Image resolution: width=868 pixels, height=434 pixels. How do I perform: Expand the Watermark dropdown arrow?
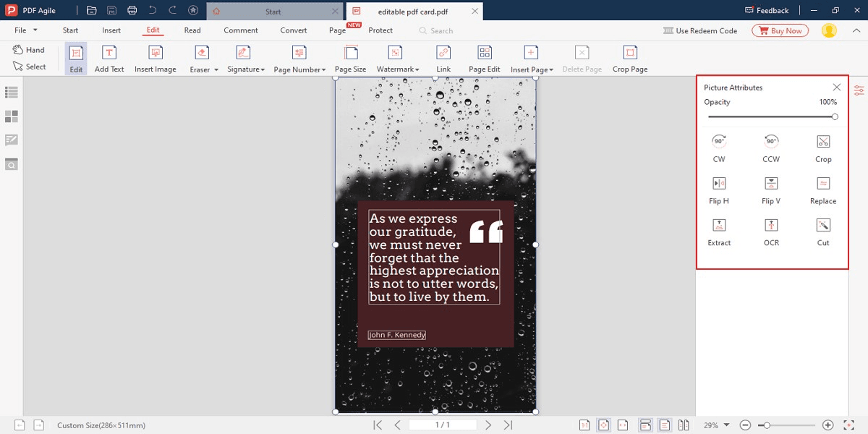pyautogui.click(x=417, y=70)
